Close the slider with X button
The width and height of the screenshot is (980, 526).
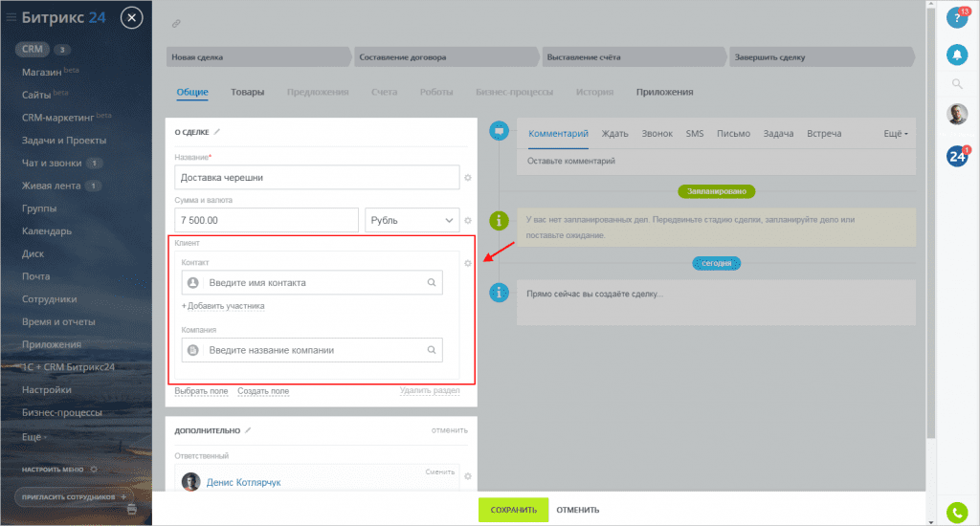[132, 17]
